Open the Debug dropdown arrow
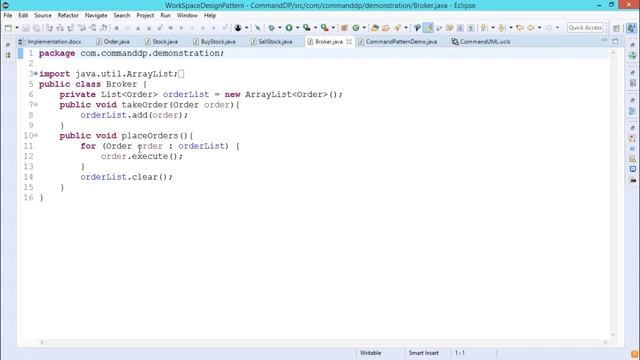The image size is (640, 360). [280, 28]
